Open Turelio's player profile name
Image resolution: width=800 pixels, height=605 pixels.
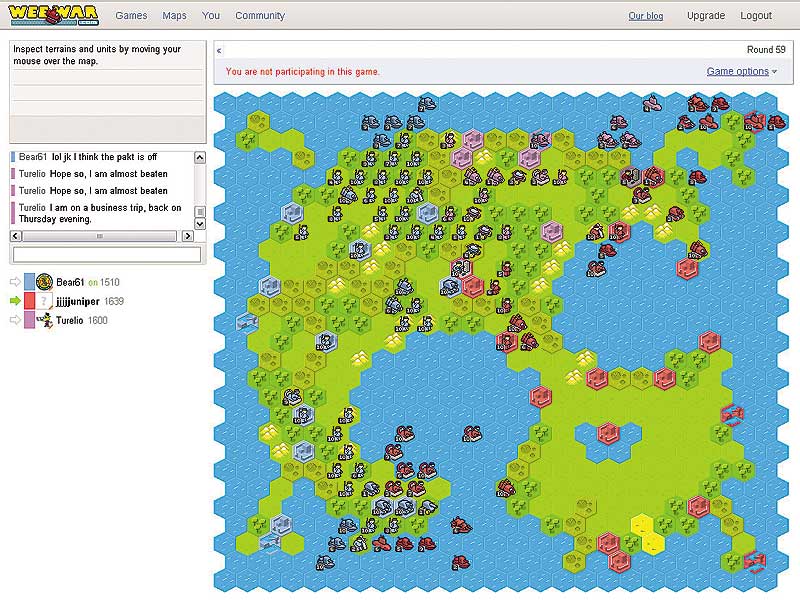(69, 320)
